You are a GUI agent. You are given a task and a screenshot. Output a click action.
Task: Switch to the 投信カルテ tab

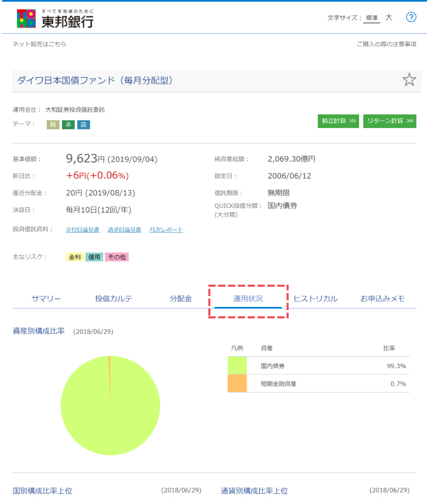click(x=113, y=299)
